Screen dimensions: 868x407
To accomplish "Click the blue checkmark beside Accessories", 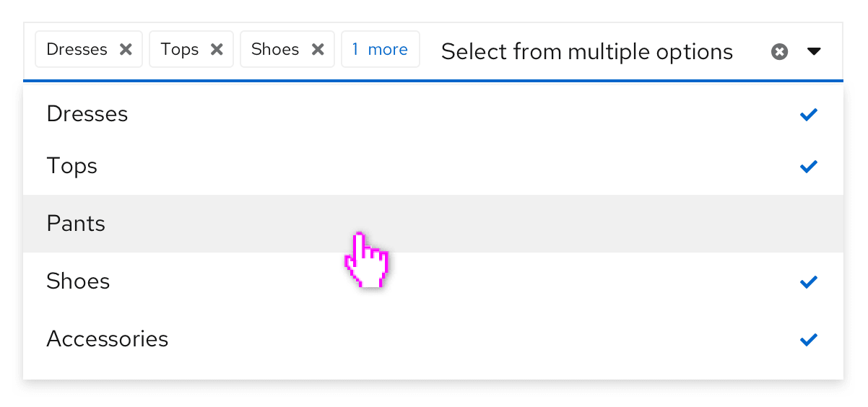I will (x=809, y=338).
